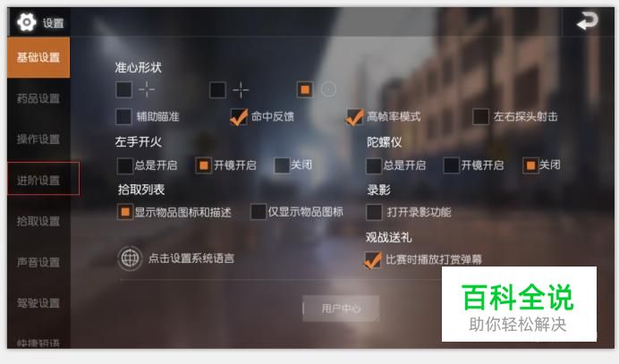Choose 仅显示物品图标 for pickup list
Image resolution: width=619 pixels, height=364 pixels.
[x=259, y=212]
